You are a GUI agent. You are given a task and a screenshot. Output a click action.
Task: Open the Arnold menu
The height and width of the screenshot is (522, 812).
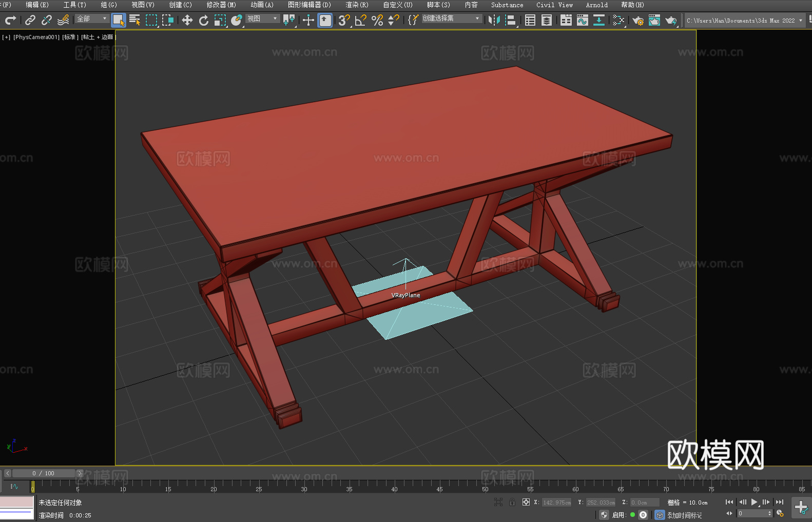597,5
